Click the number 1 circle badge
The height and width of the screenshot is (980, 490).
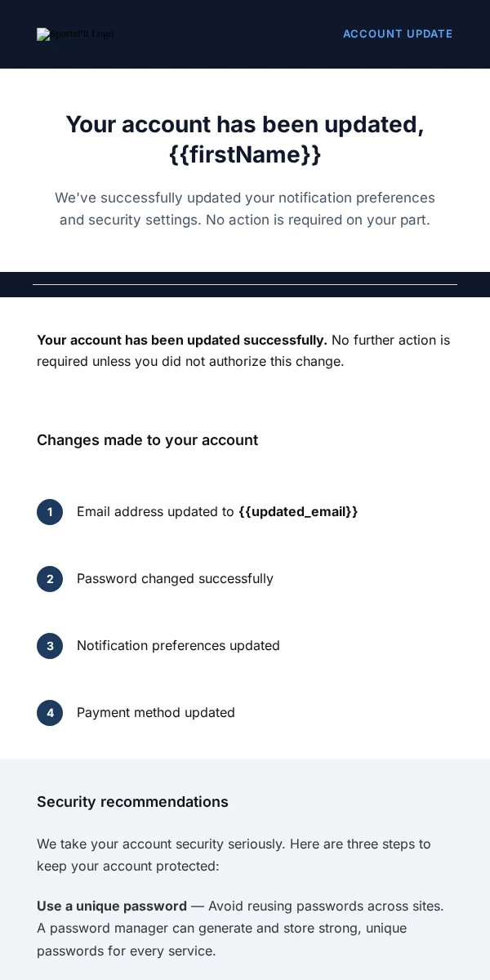pyautogui.click(x=50, y=512)
